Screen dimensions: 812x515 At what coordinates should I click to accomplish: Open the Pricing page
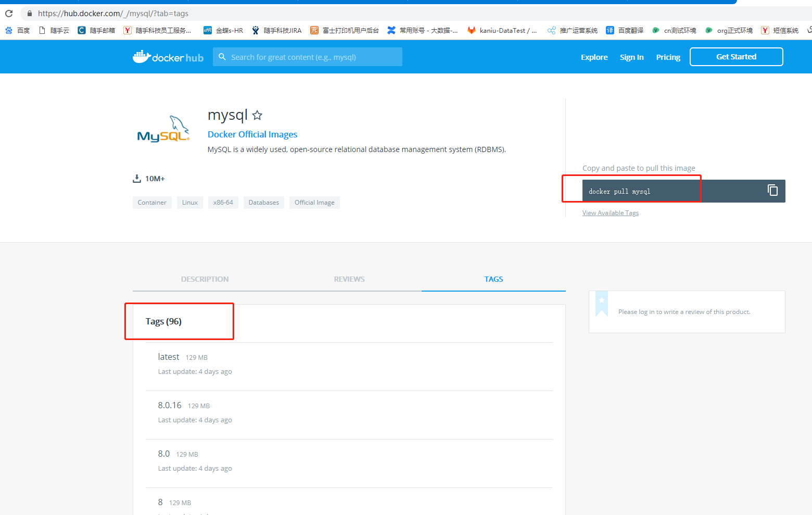(x=668, y=57)
